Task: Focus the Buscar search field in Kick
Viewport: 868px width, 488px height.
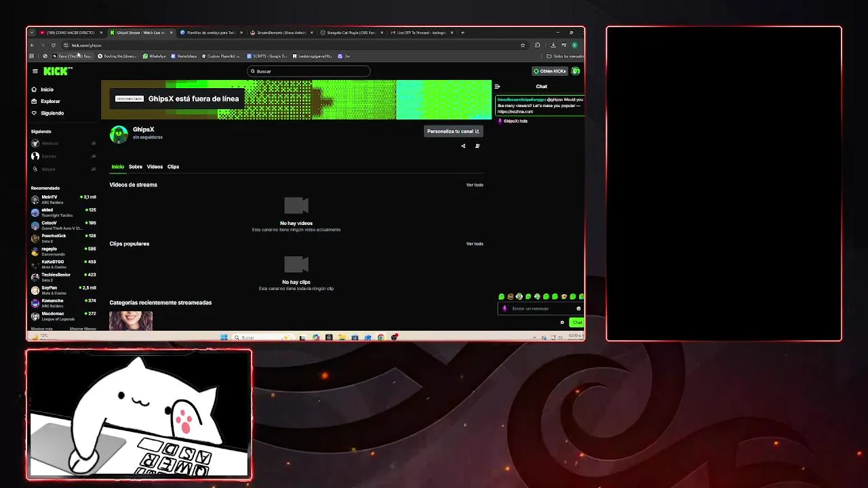Action: (x=309, y=71)
